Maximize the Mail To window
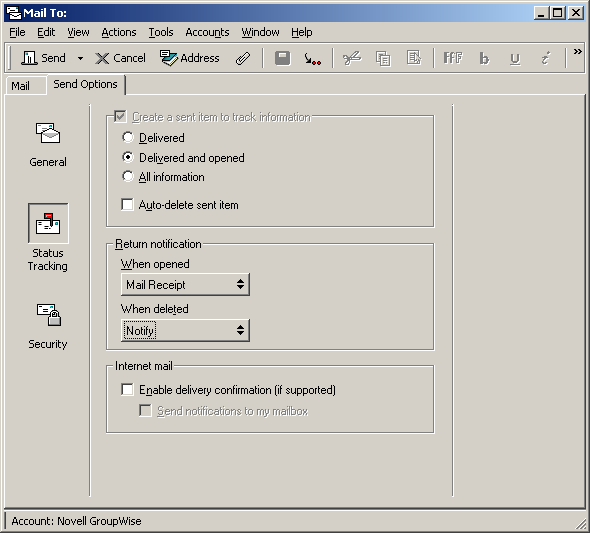 (x=557, y=13)
